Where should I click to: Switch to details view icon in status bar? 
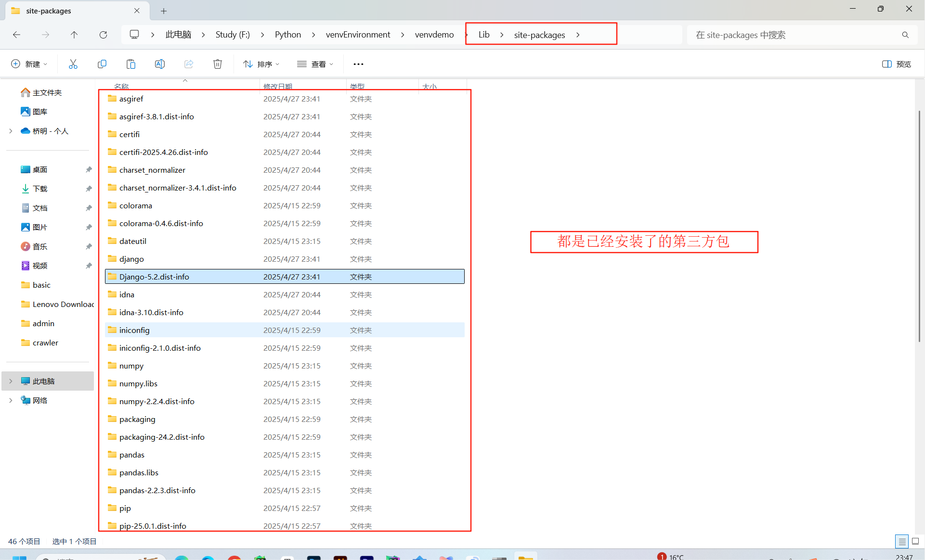coord(902,541)
